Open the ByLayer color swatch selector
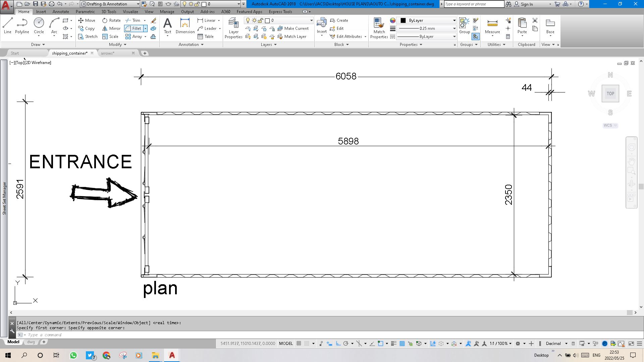644x362 pixels. point(426,20)
